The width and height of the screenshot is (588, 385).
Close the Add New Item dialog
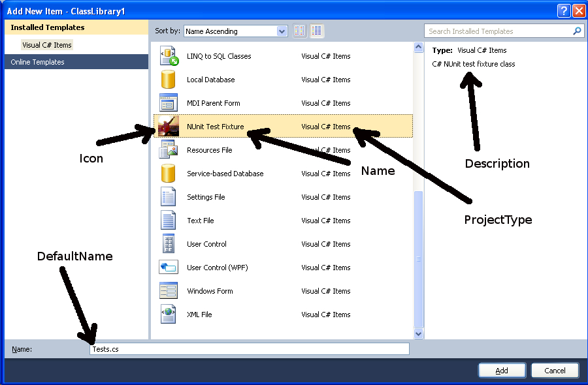[579, 11]
